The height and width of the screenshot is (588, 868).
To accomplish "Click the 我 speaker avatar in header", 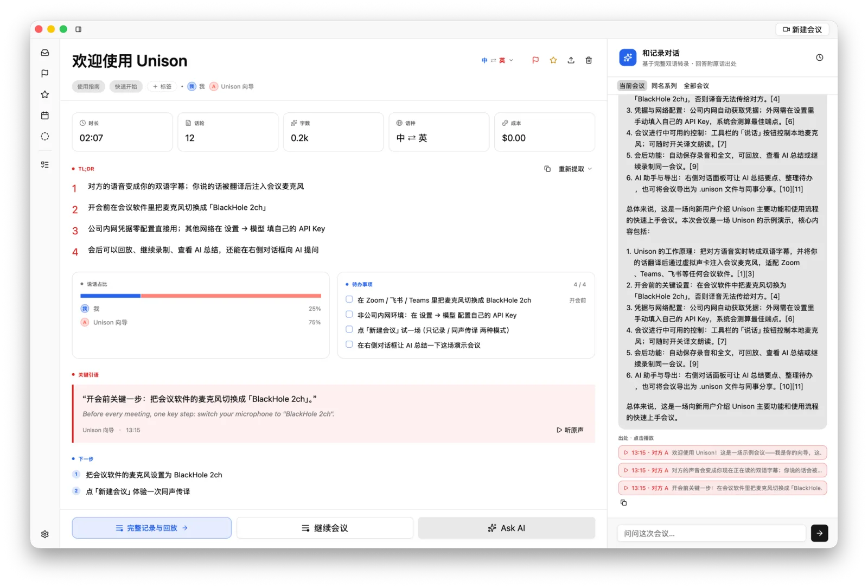I will click(192, 86).
